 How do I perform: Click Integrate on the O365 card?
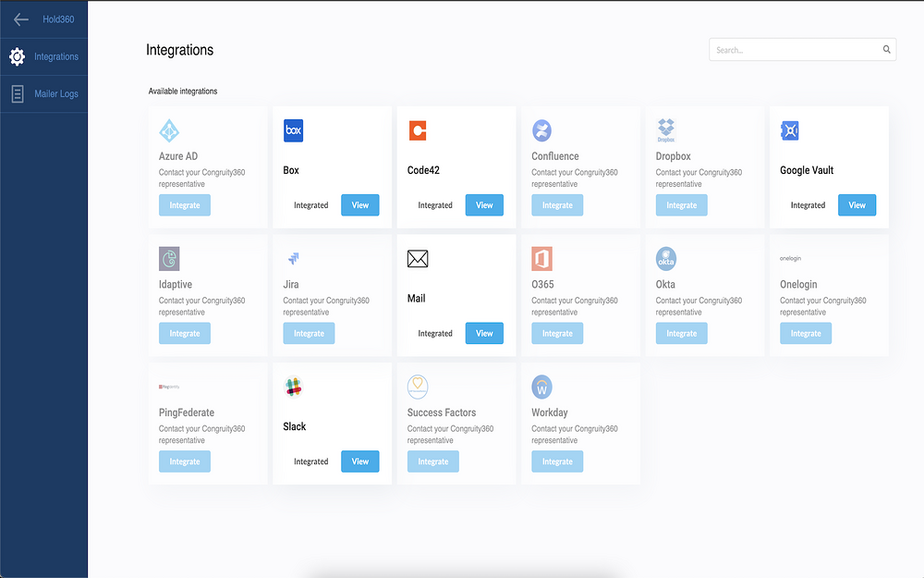[557, 333]
